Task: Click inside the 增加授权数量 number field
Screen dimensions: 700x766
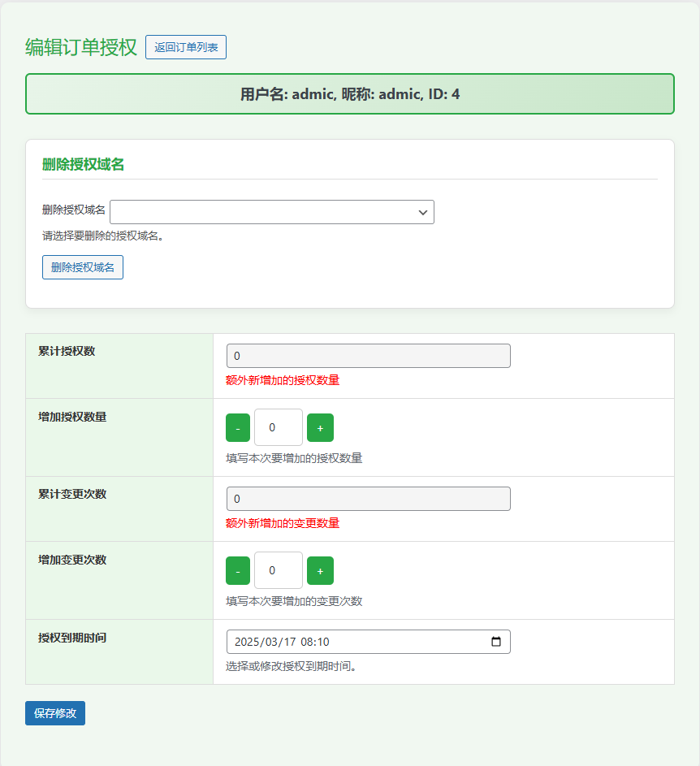Action: tap(279, 426)
